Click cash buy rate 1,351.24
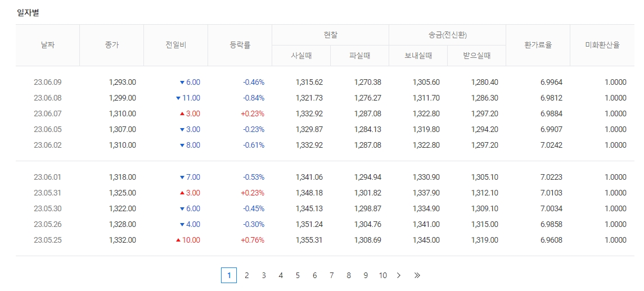The width and height of the screenshot is (644, 291). (309, 225)
